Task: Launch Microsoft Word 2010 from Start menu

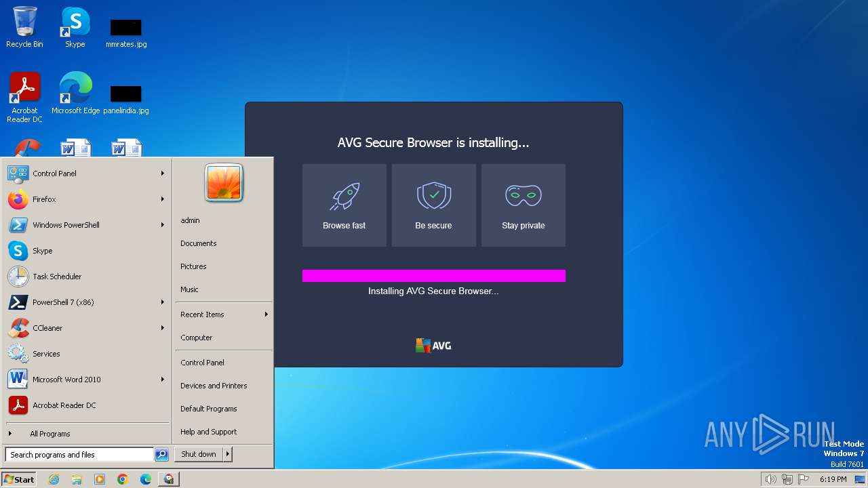Action: 87,380
